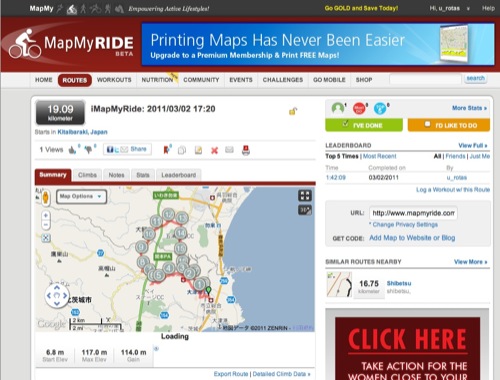500x380 pixels.
Task: Click the red Must Do badge icon
Action: click(x=359, y=108)
